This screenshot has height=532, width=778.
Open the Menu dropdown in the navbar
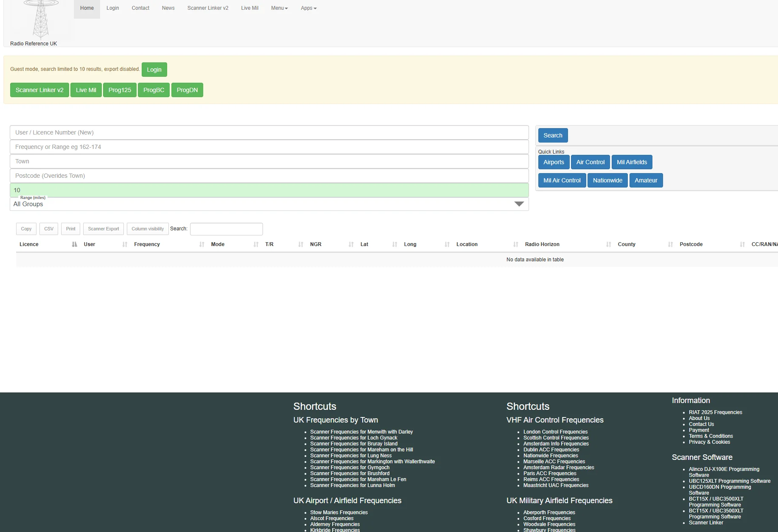pos(279,8)
